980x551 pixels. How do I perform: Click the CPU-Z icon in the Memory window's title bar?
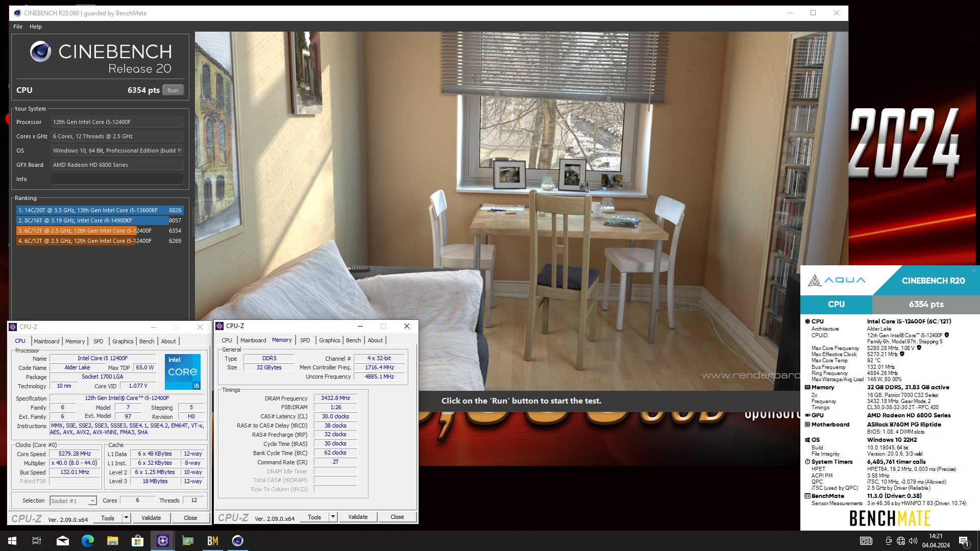click(x=220, y=326)
